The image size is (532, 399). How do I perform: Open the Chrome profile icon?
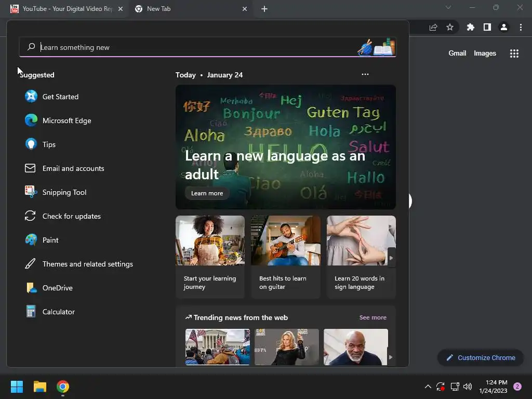(x=504, y=27)
